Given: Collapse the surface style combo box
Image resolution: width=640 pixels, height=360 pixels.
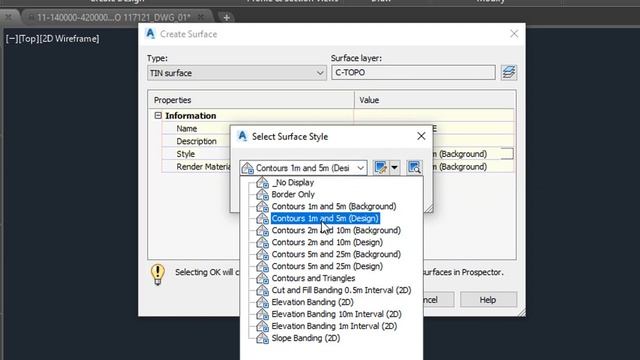Looking at the screenshot, I should [x=360, y=168].
